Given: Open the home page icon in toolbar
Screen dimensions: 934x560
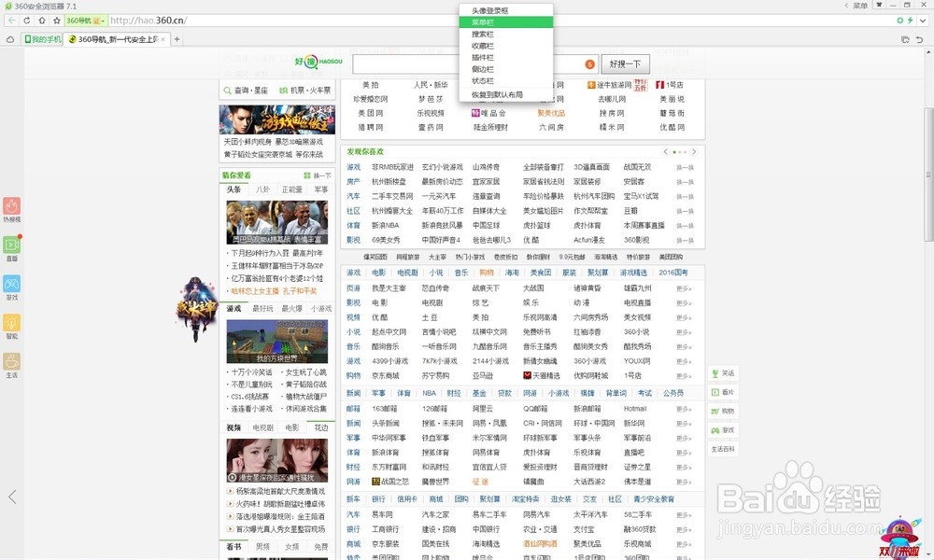Looking at the screenshot, I should [x=42, y=21].
